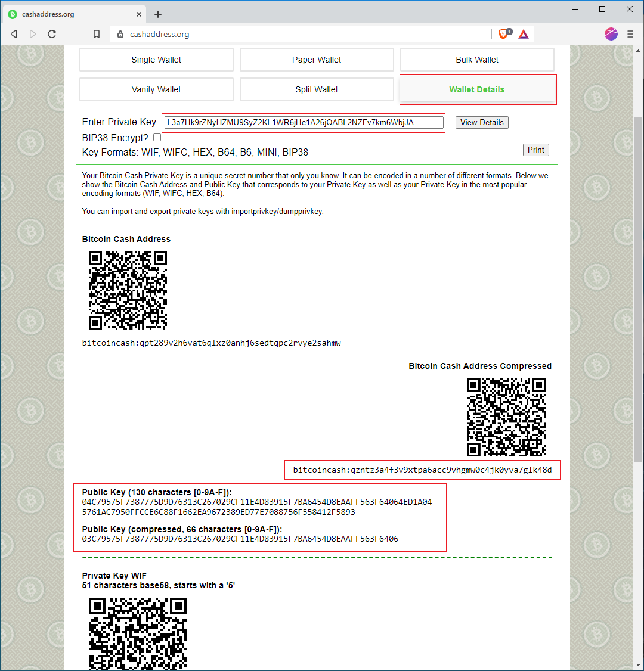The width and height of the screenshot is (644, 671).
Task: Close the cashaddress.org tab
Action: click(x=139, y=14)
